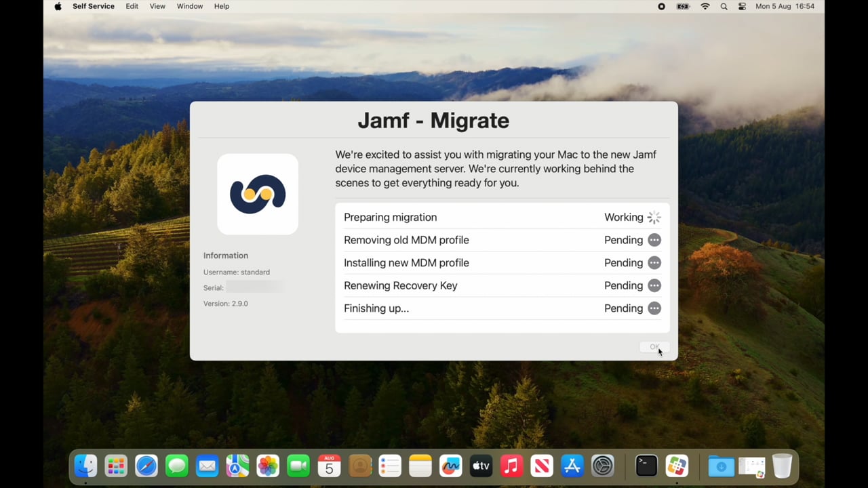
Task: Click pending icon for Removing old MDM profile
Action: coord(654,240)
